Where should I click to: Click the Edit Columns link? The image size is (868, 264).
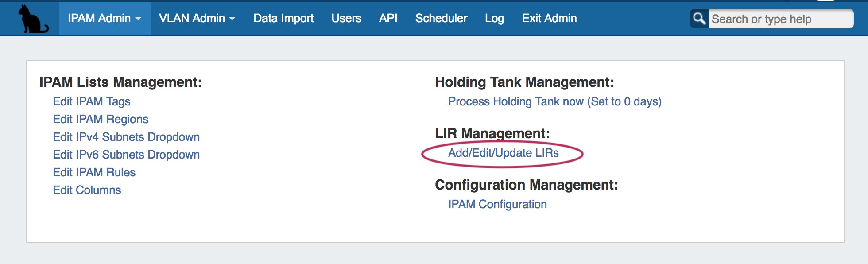click(87, 190)
